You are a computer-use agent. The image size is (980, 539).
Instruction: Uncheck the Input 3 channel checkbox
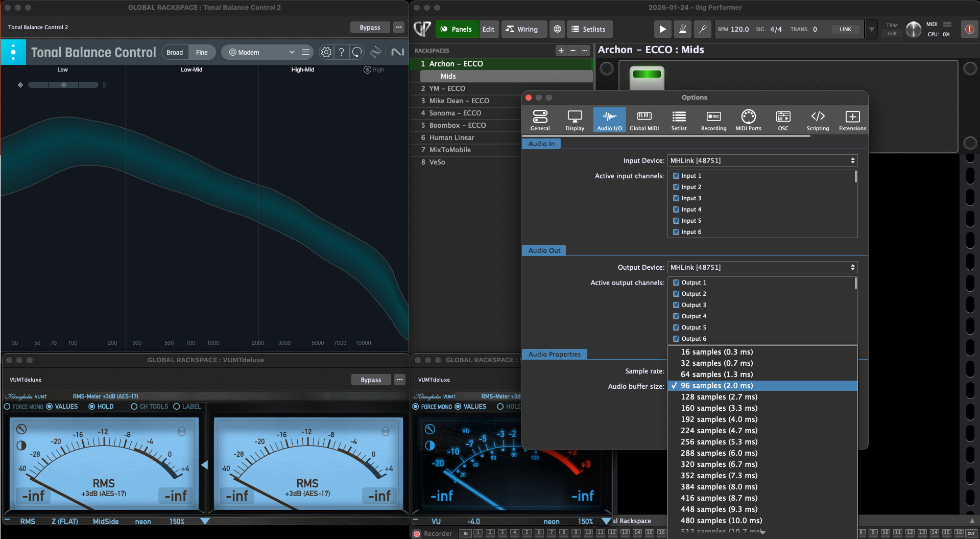[x=676, y=198]
